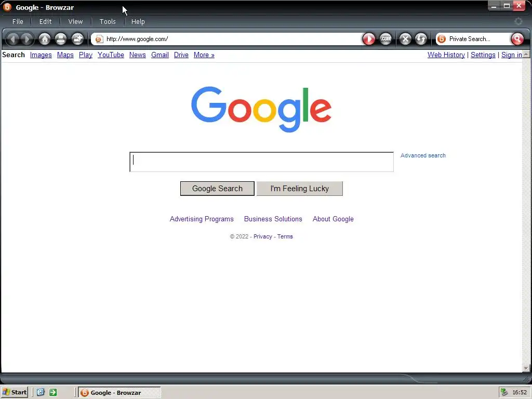Click the page icon in address bar
Viewport: 532px width, 399px height.
(99, 39)
